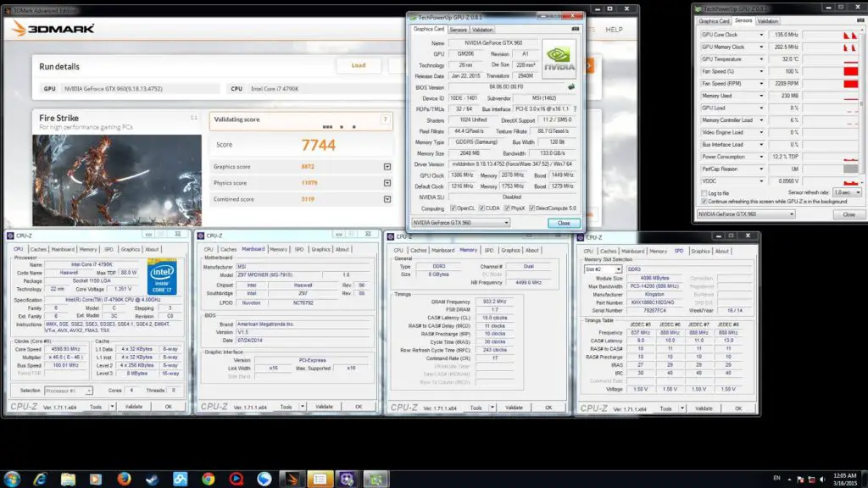
Task: Toggle Continue refreshing in background checkbox
Action: point(704,202)
